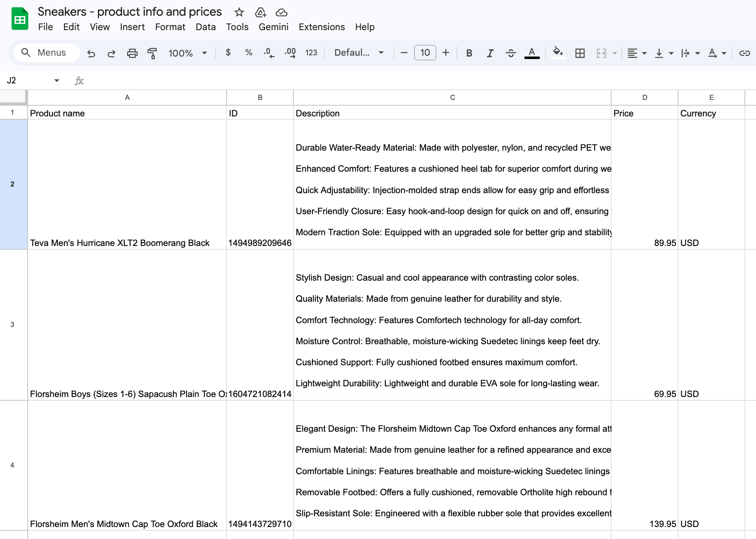Star the Sneakers spreadsheet
Viewport: 756px width, 539px height.
pos(239,12)
